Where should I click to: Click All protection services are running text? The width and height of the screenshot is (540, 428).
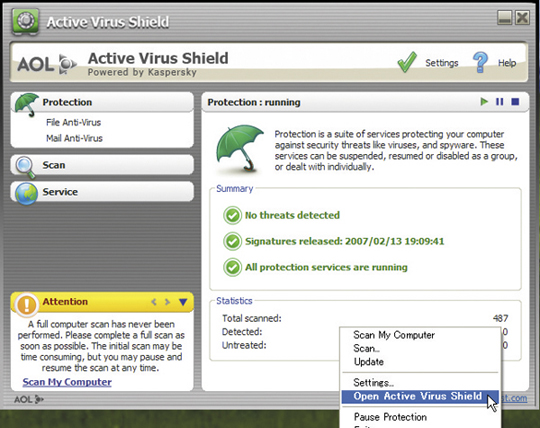(x=326, y=268)
